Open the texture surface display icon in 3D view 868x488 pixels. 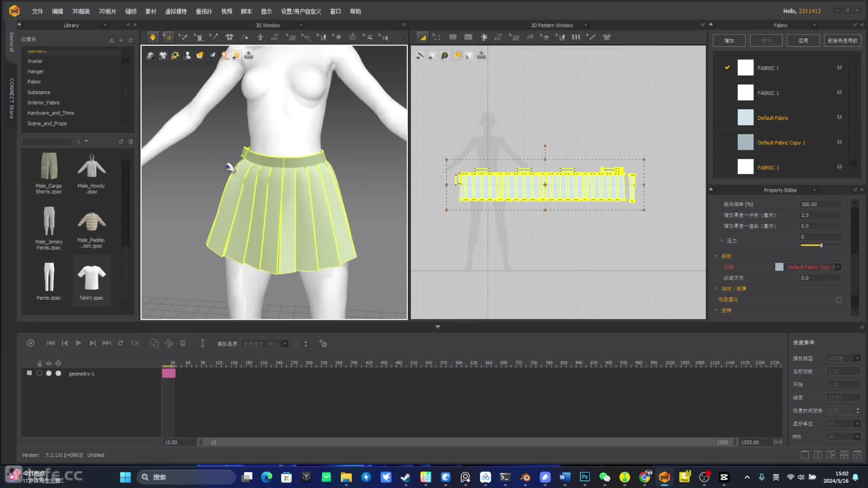pyautogui.click(x=151, y=55)
